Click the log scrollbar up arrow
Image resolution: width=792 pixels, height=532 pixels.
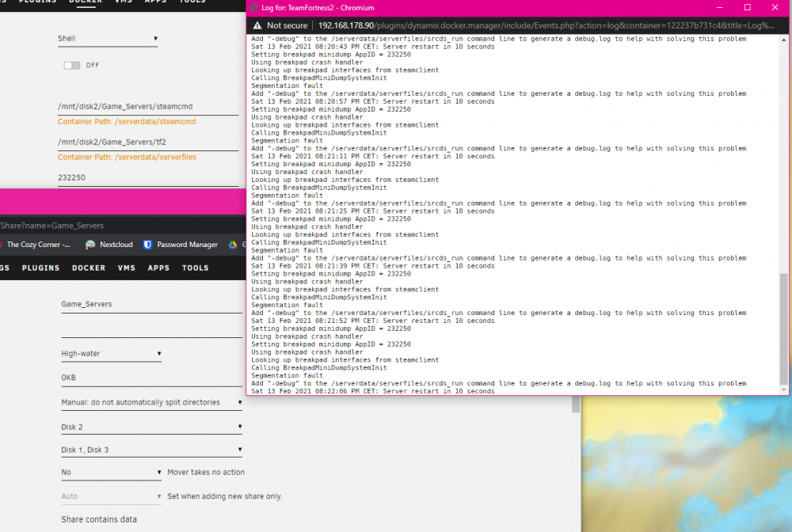(x=783, y=40)
